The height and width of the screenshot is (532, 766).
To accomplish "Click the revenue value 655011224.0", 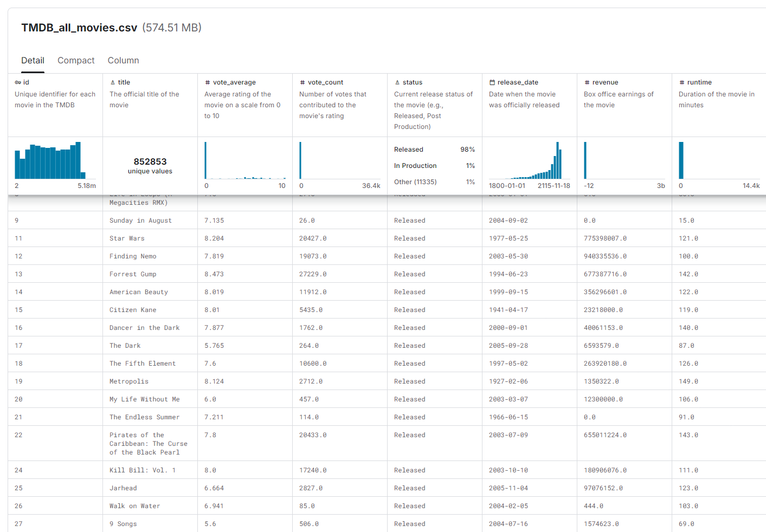I will 605,435.
